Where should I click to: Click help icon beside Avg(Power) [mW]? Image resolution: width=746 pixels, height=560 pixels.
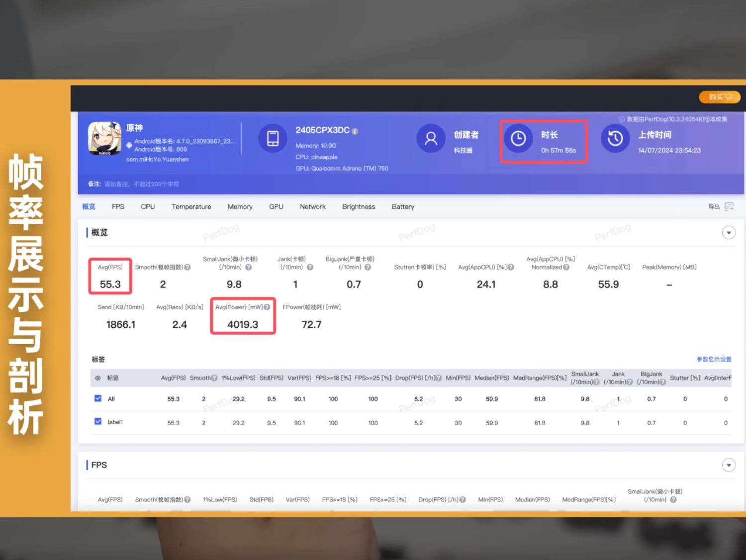pos(267,307)
